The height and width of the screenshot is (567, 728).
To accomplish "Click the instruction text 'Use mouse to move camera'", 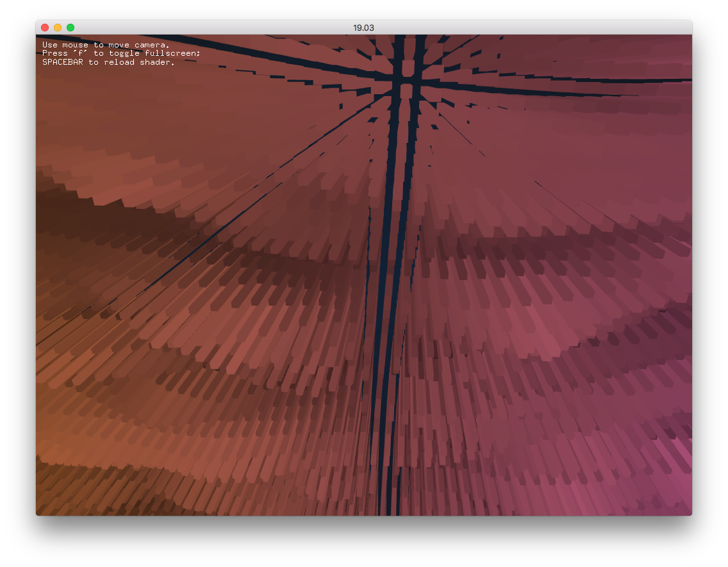I will 104,44.
